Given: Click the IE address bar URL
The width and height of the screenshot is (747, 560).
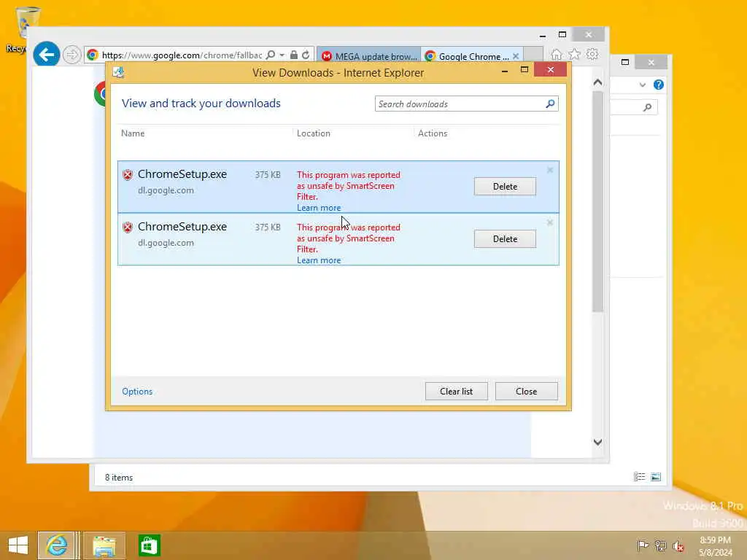Looking at the screenshot, I should pyautogui.click(x=182, y=55).
